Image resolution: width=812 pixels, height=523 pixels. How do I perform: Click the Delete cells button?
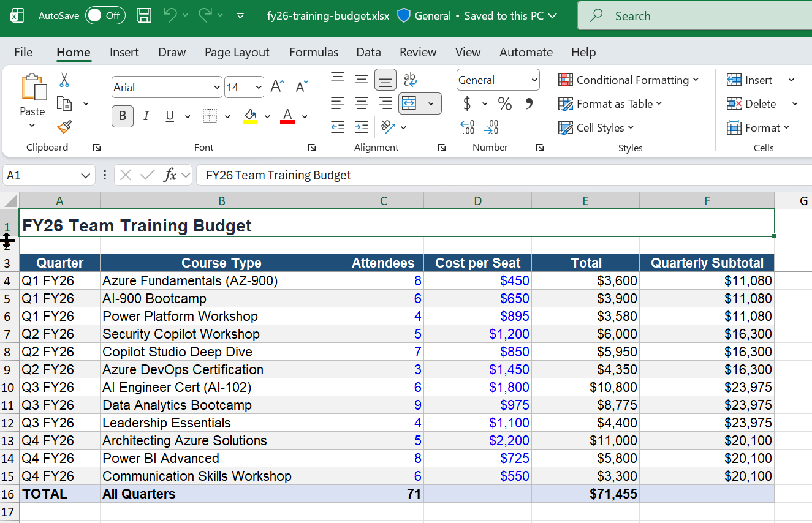click(x=751, y=104)
